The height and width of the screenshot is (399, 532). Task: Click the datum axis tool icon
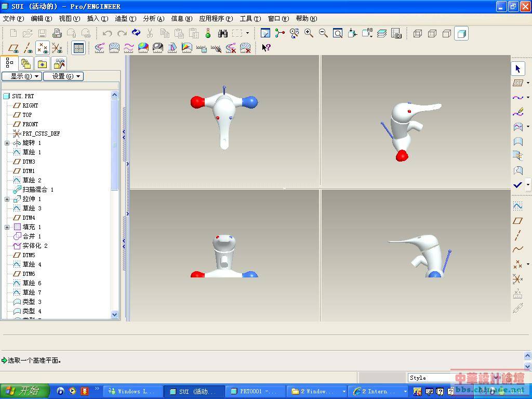click(518, 235)
